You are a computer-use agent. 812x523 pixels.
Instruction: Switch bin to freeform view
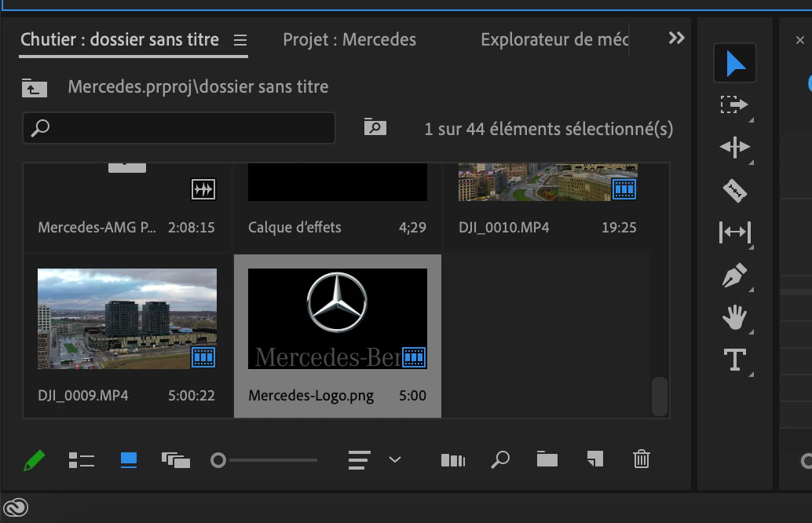click(176, 460)
